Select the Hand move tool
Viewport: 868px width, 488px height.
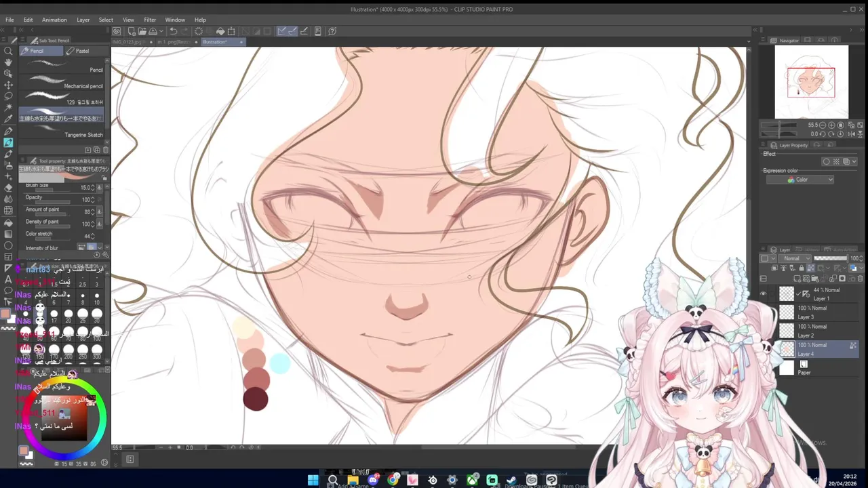coord(8,62)
